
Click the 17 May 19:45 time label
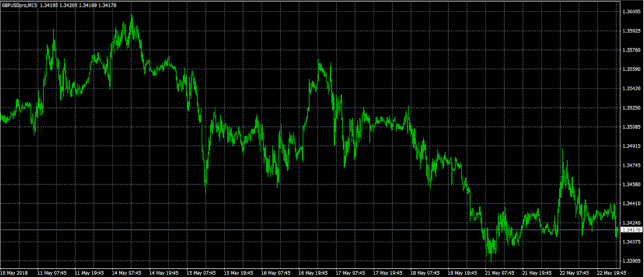click(x=388, y=273)
